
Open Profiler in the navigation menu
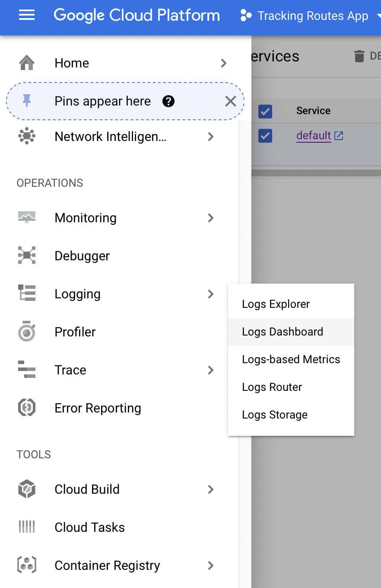pyautogui.click(x=75, y=332)
